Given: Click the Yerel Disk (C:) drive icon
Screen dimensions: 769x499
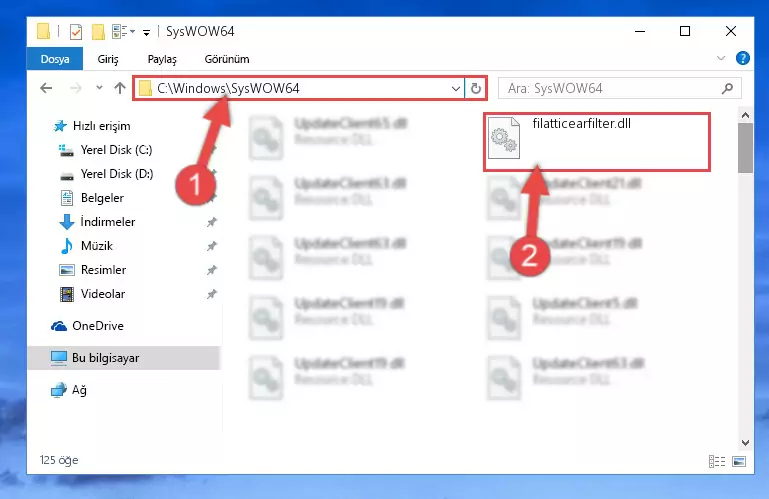Looking at the screenshot, I should tap(66, 150).
